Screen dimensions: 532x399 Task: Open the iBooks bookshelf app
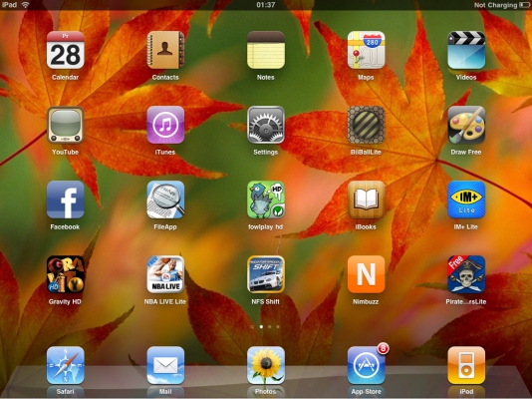366,199
